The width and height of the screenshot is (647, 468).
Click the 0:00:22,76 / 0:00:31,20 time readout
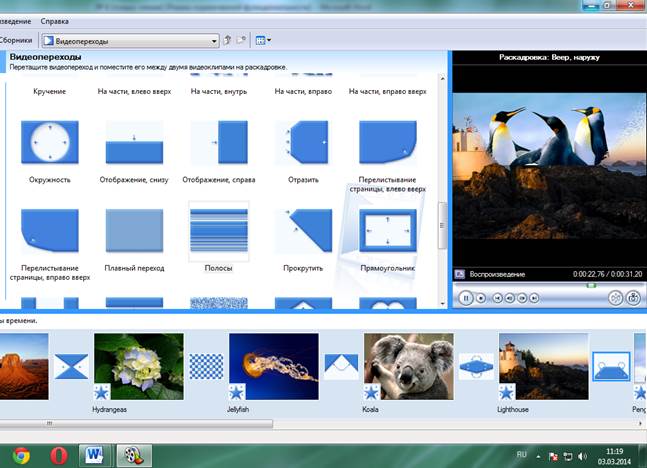pyautogui.click(x=607, y=274)
